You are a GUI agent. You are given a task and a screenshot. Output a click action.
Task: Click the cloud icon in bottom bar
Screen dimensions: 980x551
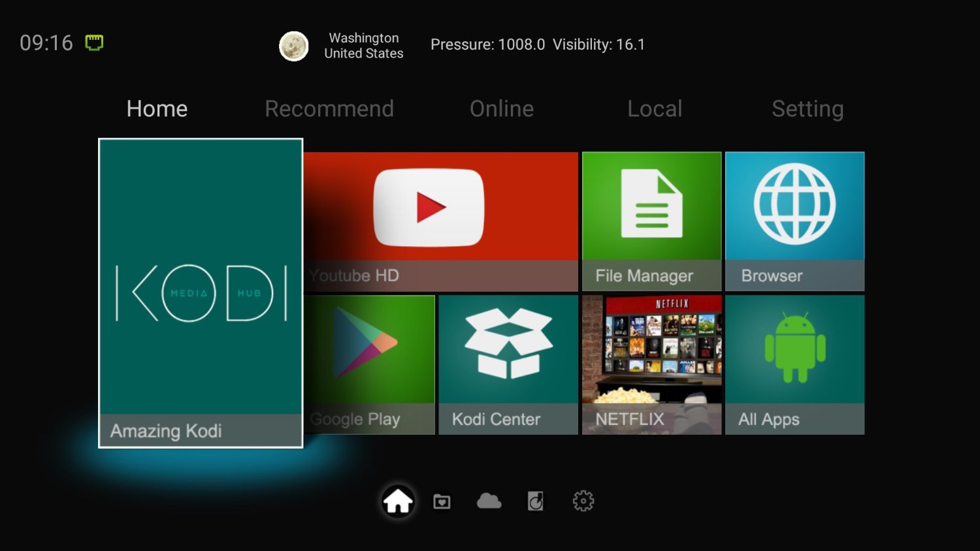489,501
